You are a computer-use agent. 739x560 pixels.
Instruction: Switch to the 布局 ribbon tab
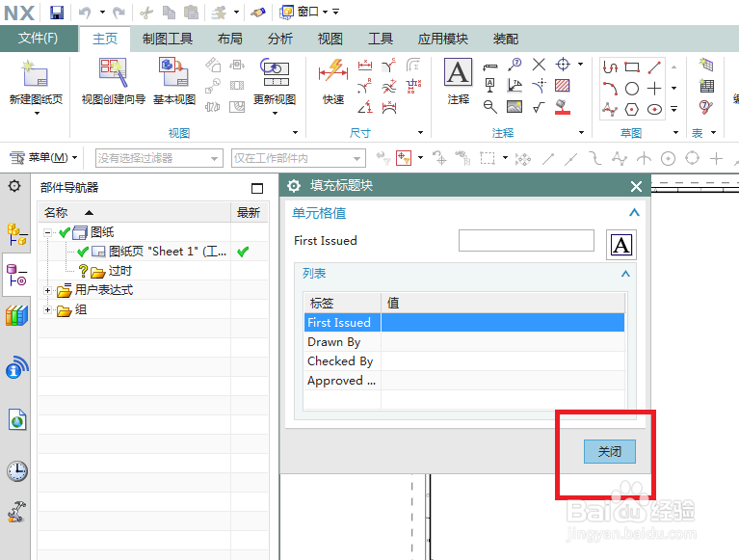[x=230, y=39]
